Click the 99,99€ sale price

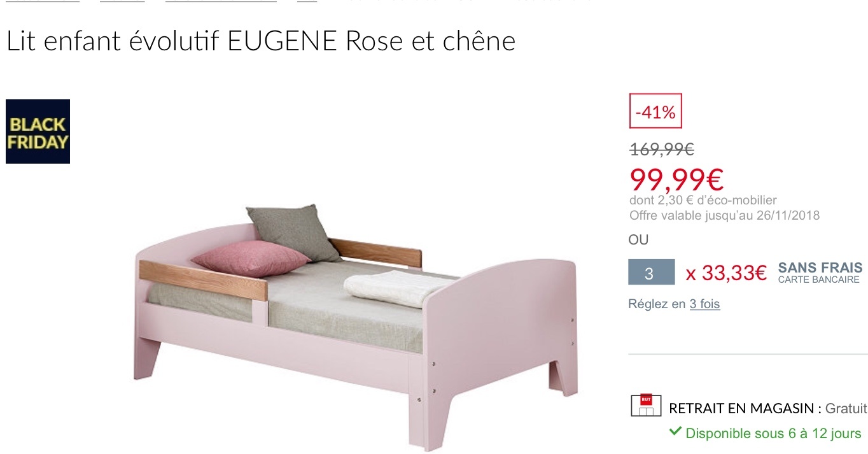coord(676,178)
